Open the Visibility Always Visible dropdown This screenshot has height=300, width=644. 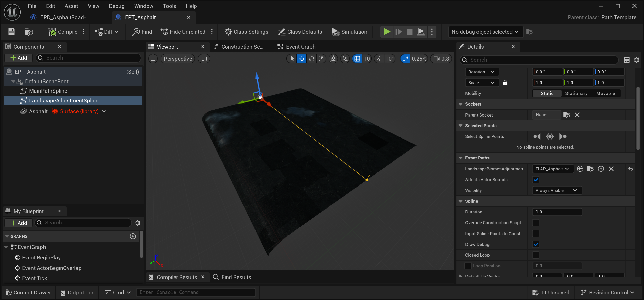click(x=557, y=190)
